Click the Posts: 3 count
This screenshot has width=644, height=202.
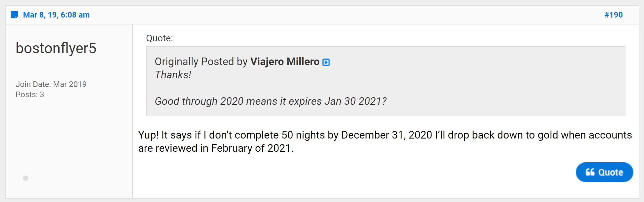30,95
